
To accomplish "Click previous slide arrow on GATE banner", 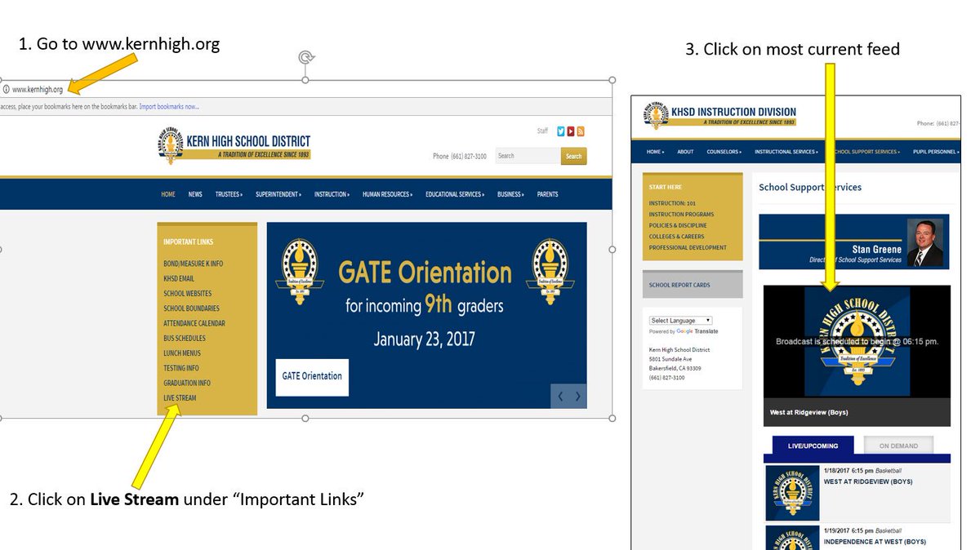I will 560,397.
